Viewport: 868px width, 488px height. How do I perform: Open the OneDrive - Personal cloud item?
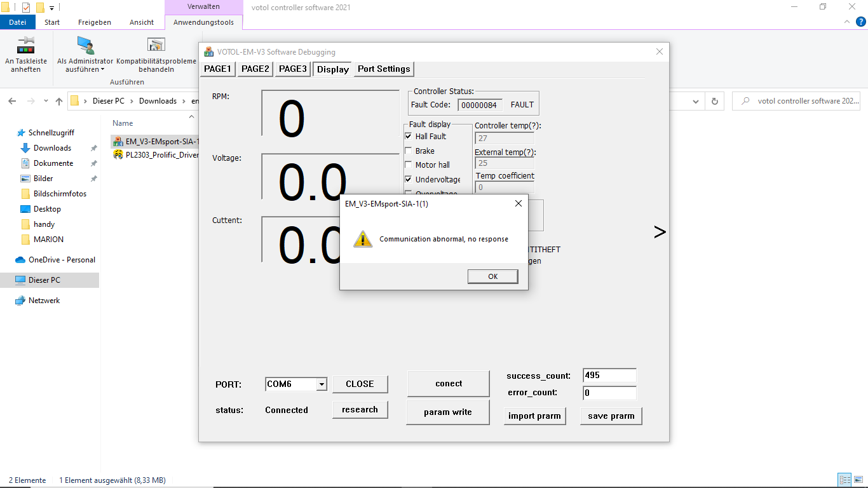pos(62,260)
